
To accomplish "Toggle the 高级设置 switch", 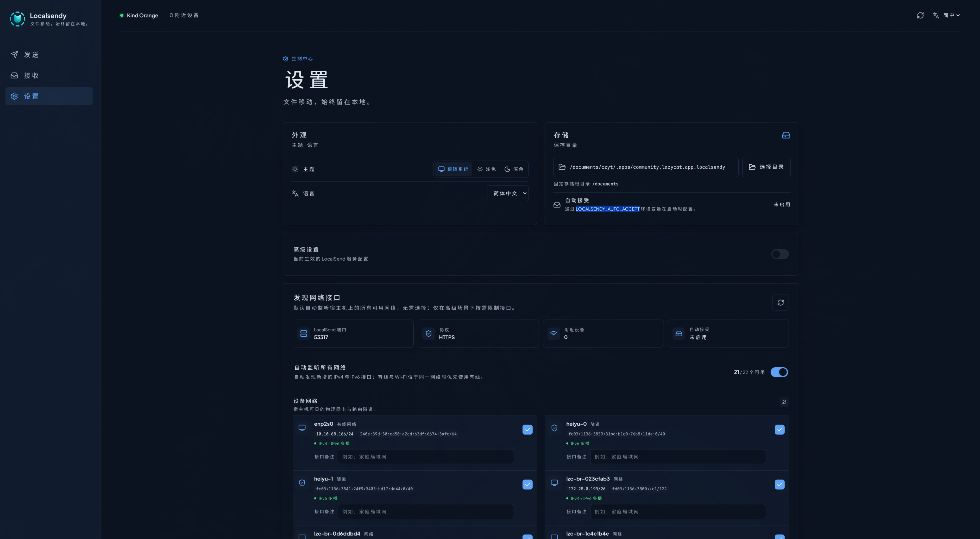I will pyautogui.click(x=780, y=254).
